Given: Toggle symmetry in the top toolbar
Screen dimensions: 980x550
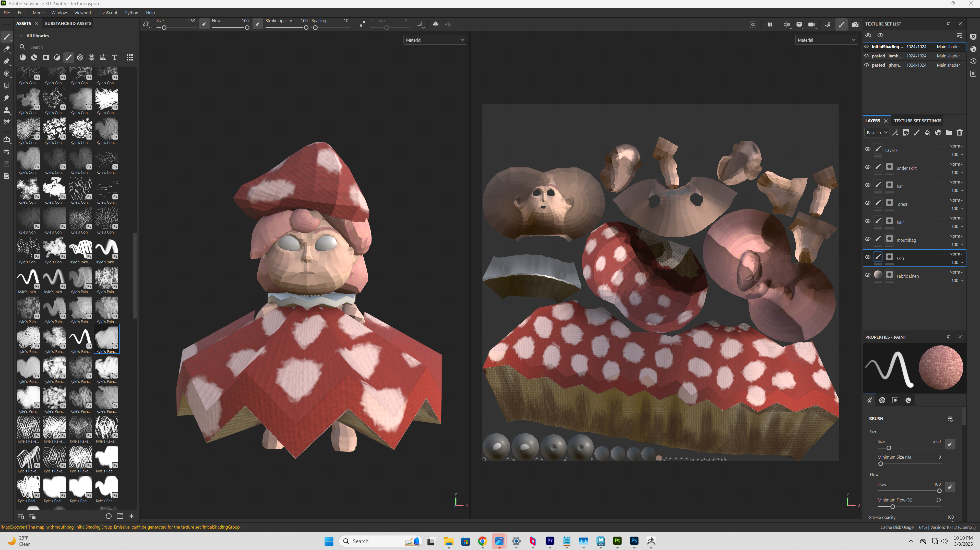Looking at the screenshot, I should pyautogui.click(x=435, y=24).
